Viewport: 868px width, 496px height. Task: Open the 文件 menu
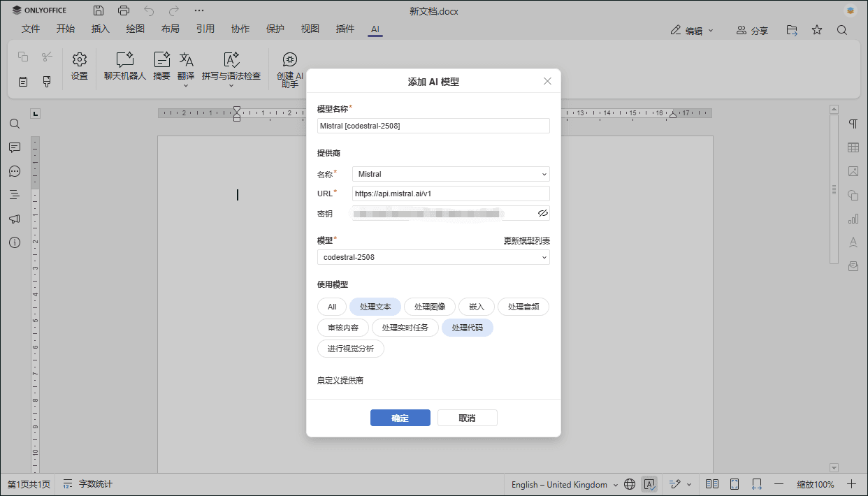pyautogui.click(x=31, y=29)
